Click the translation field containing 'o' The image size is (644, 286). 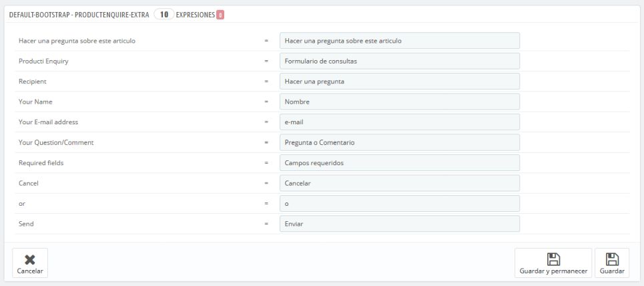399,203
